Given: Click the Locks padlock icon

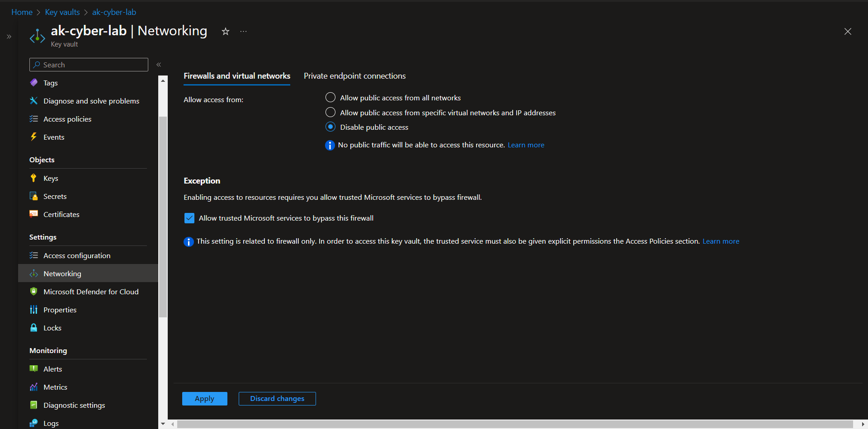Looking at the screenshot, I should 34,328.
